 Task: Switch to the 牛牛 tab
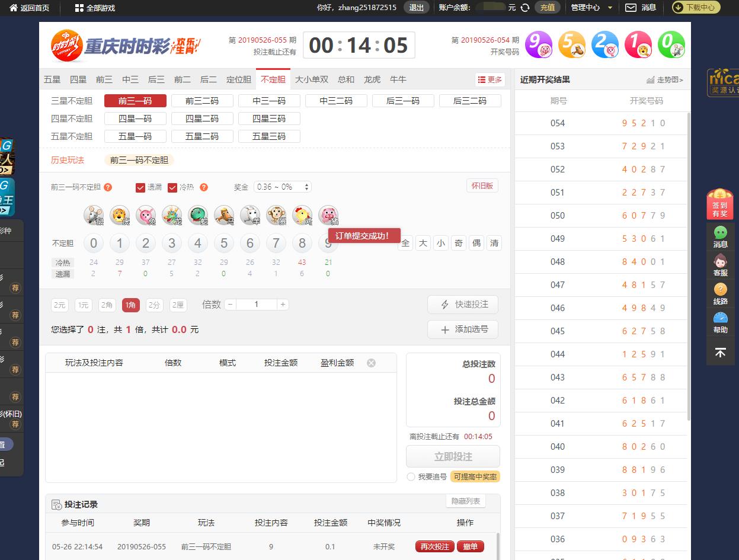click(x=398, y=79)
